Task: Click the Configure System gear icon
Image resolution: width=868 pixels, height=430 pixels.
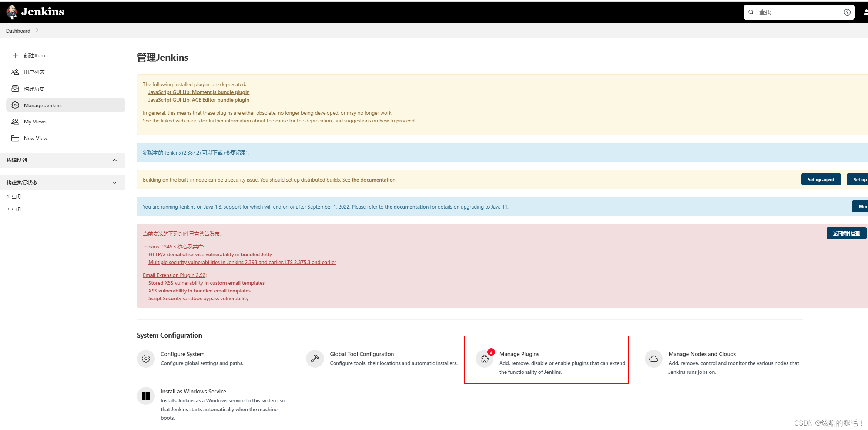Action: pos(146,359)
